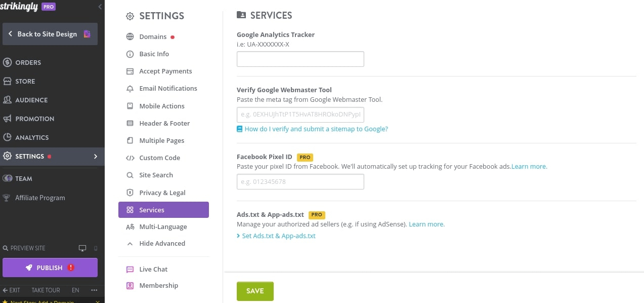Screen dimensions: 644x303
Task: Click the Membership settings icon
Action: [x=131, y=285]
